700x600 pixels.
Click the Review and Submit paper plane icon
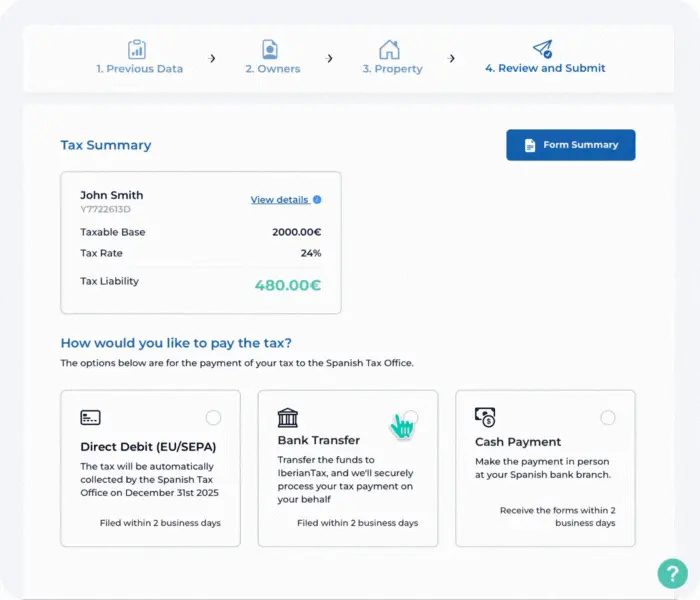pyautogui.click(x=542, y=49)
